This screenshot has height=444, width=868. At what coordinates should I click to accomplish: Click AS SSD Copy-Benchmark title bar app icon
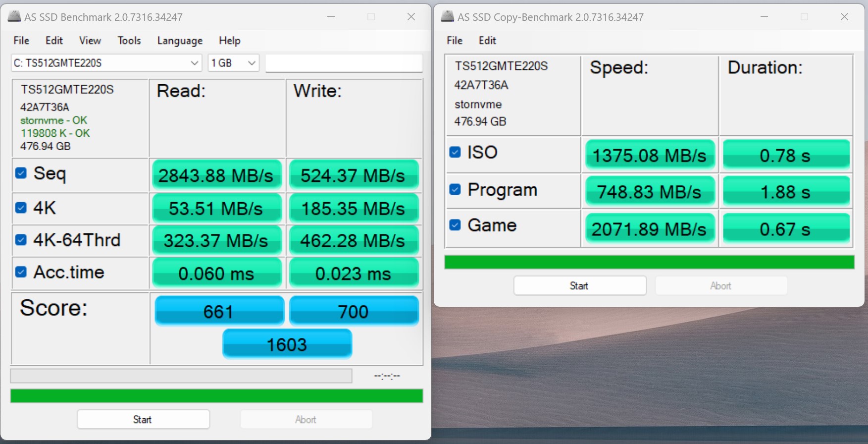click(x=447, y=16)
